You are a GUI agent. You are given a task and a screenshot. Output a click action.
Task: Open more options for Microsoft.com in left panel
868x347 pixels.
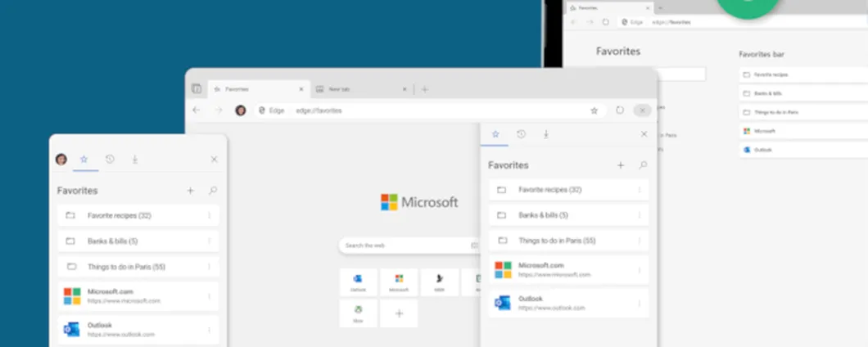210,296
